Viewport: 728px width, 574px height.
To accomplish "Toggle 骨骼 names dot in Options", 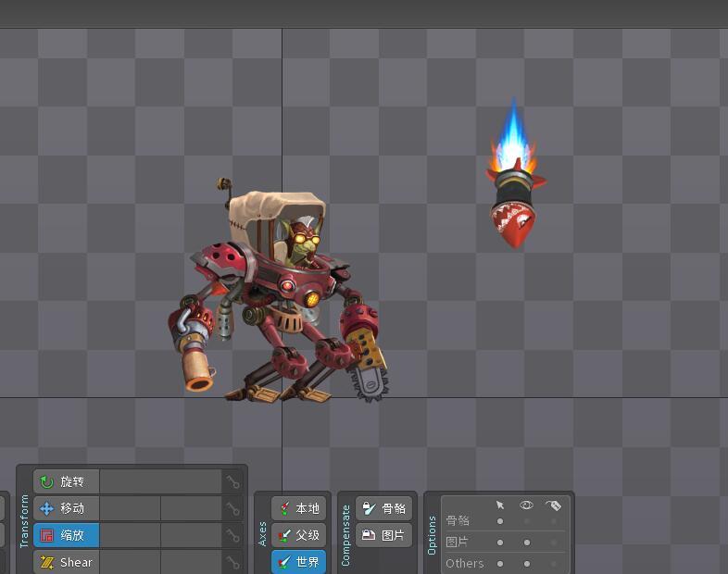I will (554, 521).
